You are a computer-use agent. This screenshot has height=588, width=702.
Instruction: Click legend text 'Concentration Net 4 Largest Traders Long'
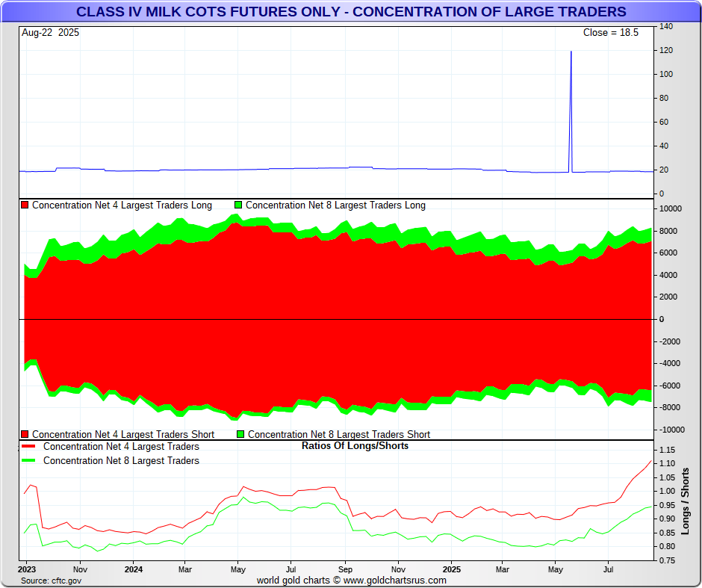(122, 205)
